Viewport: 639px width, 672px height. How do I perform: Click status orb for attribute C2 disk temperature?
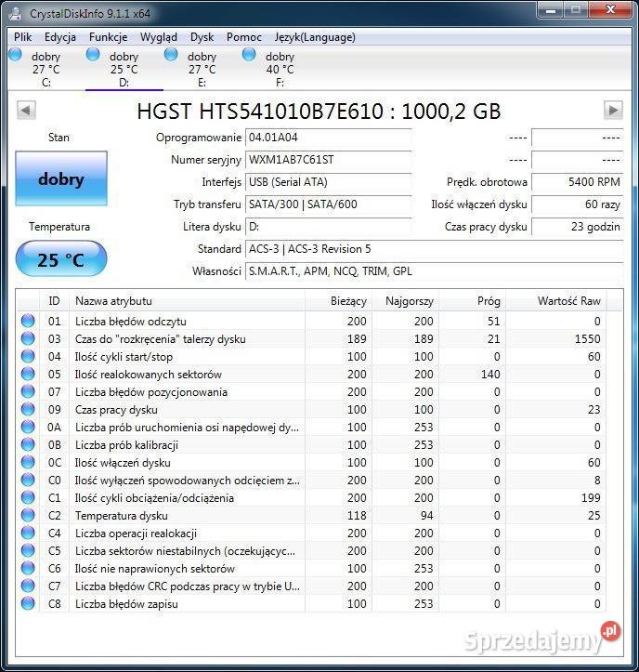coord(28,516)
